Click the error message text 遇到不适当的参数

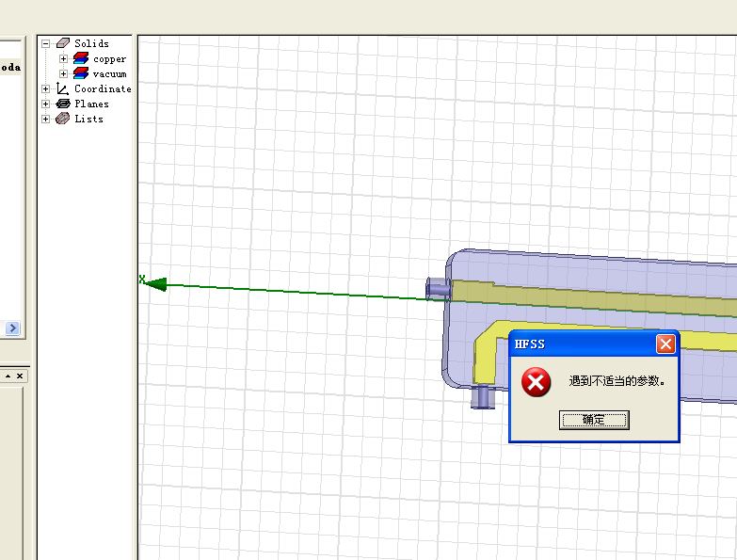tap(617, 381)
